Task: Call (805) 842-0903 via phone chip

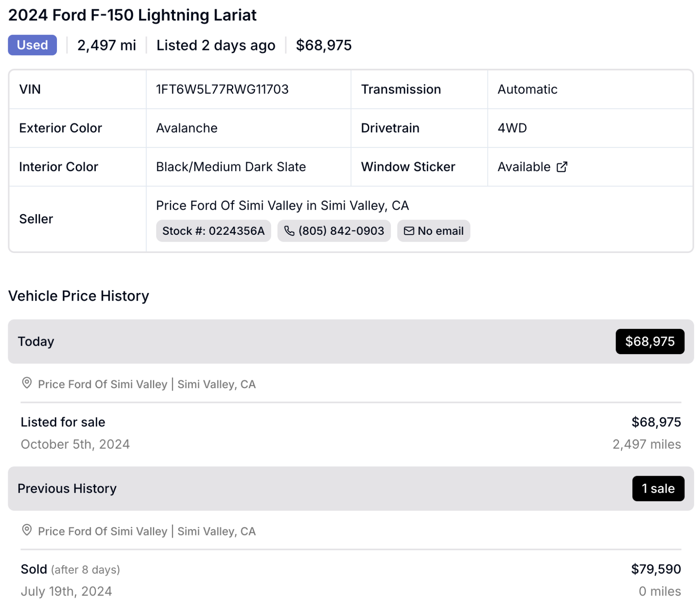Action: click(x=334, y=231)
